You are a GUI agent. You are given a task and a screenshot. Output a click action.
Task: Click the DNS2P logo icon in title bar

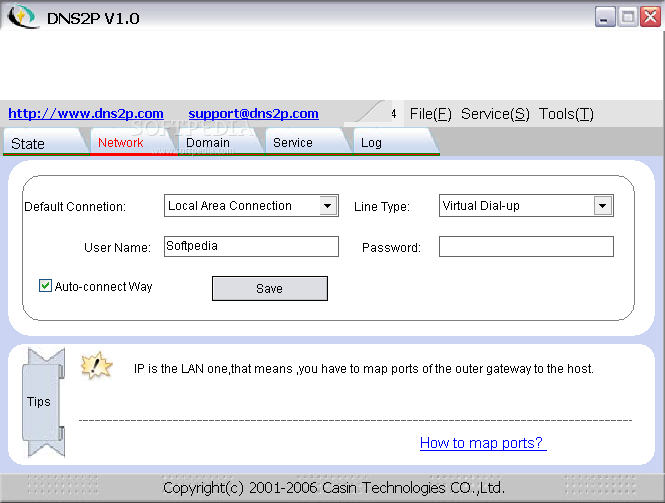22,17
